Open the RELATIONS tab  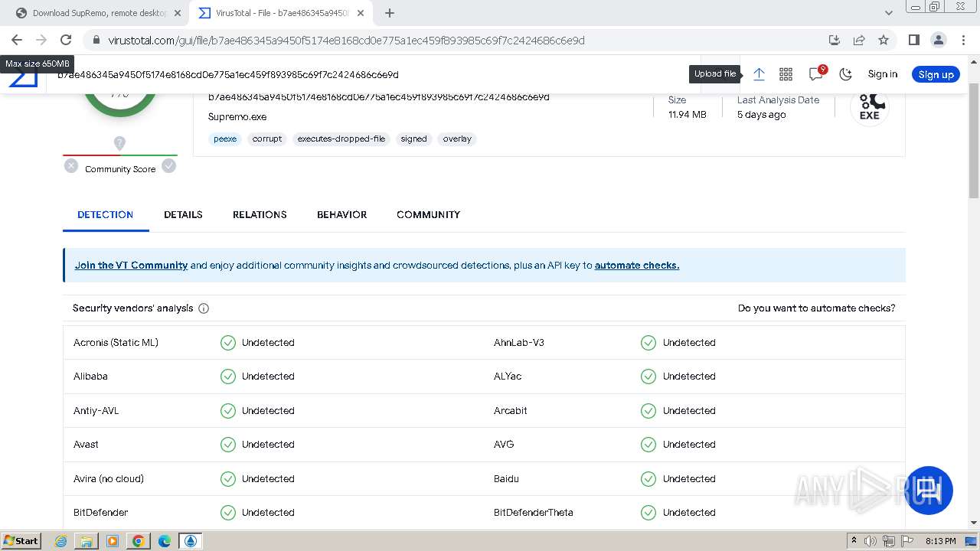[x=260, y=214]
